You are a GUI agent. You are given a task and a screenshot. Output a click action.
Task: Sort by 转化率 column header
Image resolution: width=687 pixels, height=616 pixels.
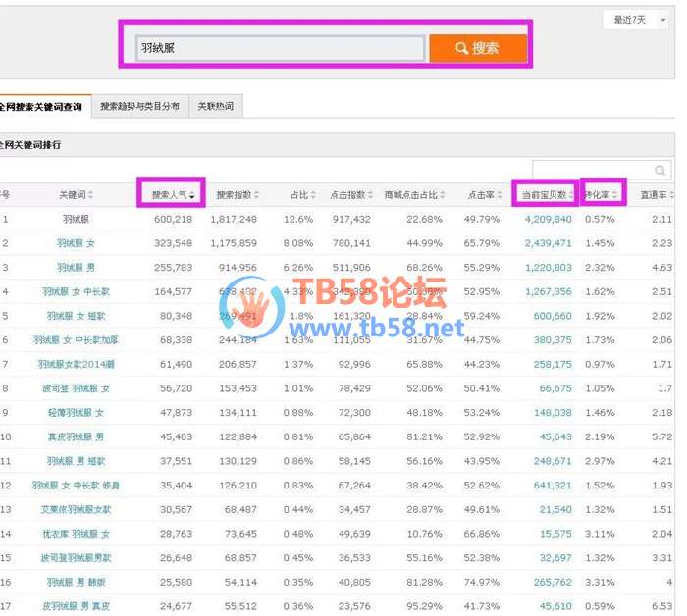point(602,195)
